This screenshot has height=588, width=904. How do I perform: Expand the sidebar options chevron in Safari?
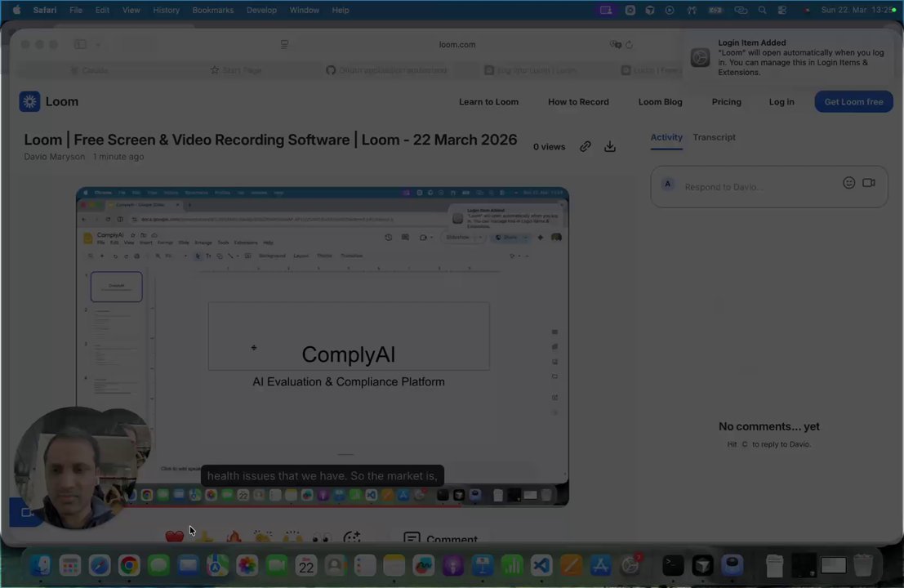point(97,44)
